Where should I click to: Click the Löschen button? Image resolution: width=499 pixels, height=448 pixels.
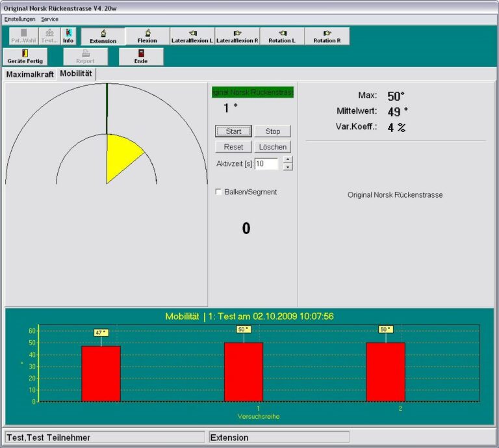(x=272, y=147)
